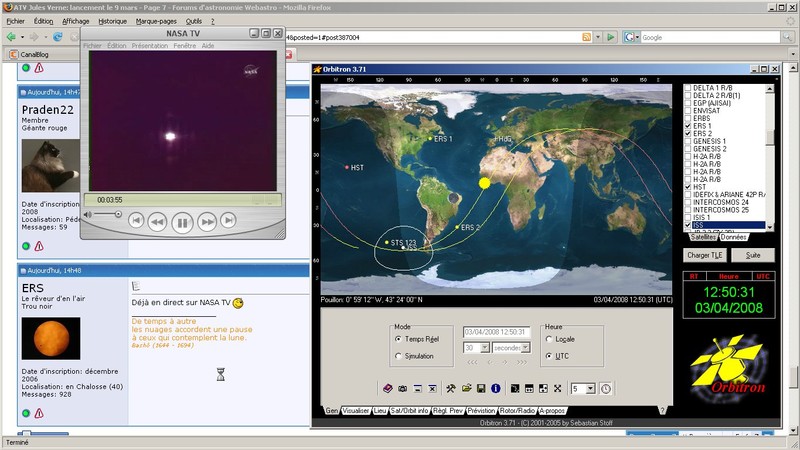Click the floppy disk save icon in Orbitron
This screenshot has width=800, height=450.
(481, 388)
